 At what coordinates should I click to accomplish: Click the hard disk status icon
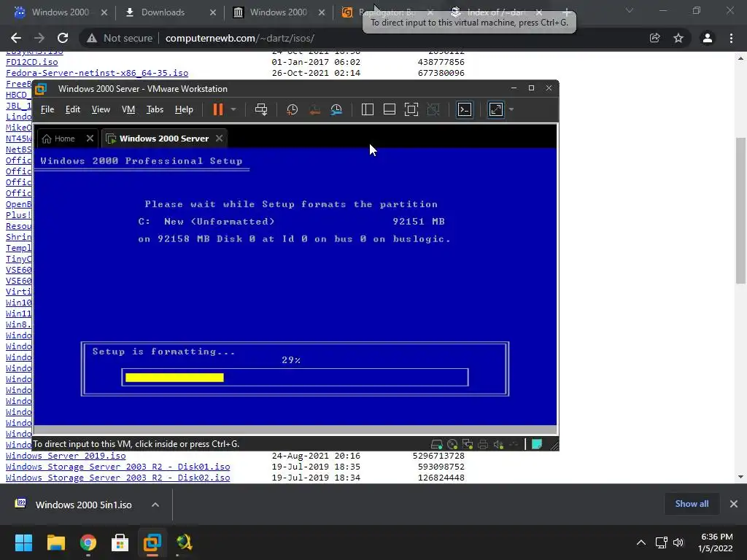436,444
